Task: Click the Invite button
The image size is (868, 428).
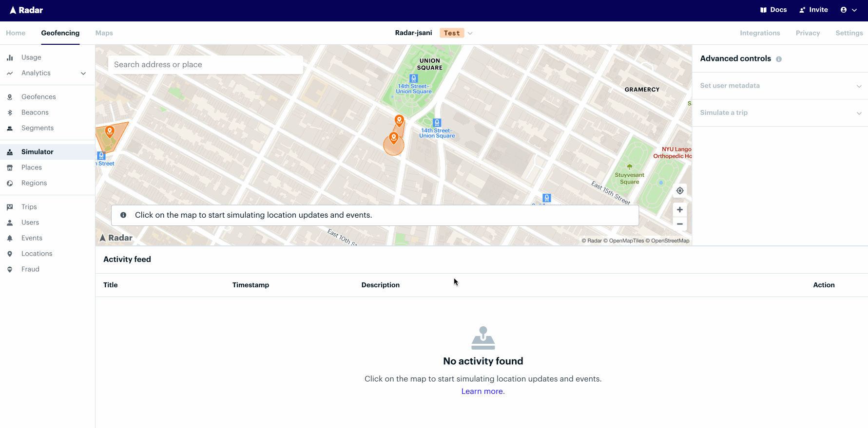Action: 813,10
